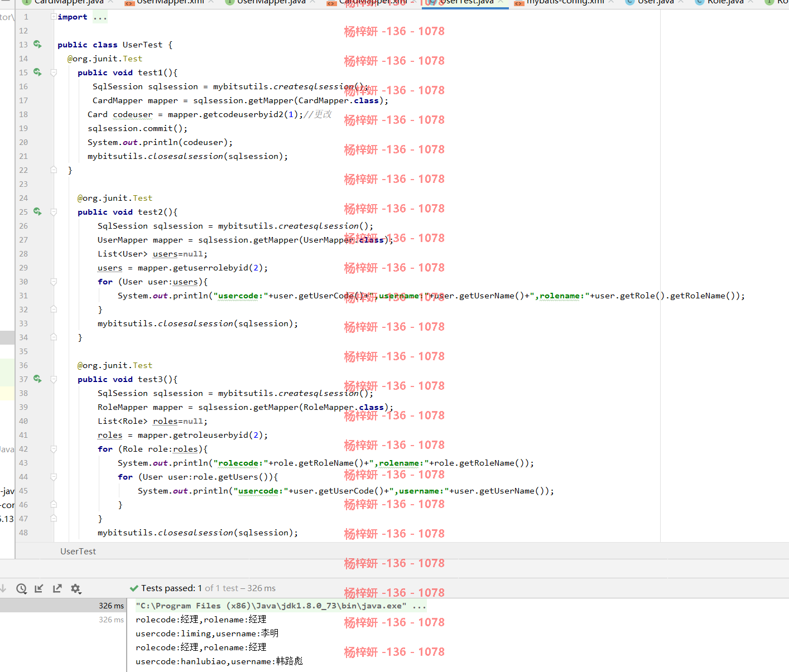Click run icon beside test3 method

(x=37, y=379)
